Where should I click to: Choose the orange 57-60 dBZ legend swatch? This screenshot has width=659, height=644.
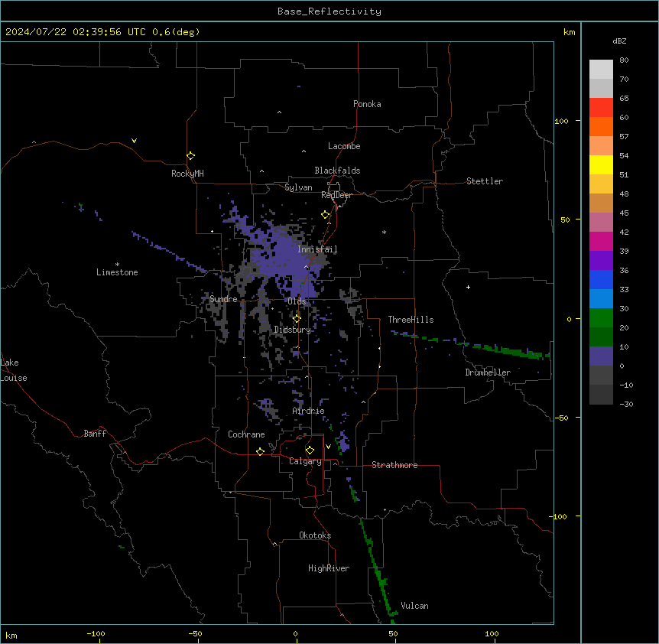[x=601, y=126]
